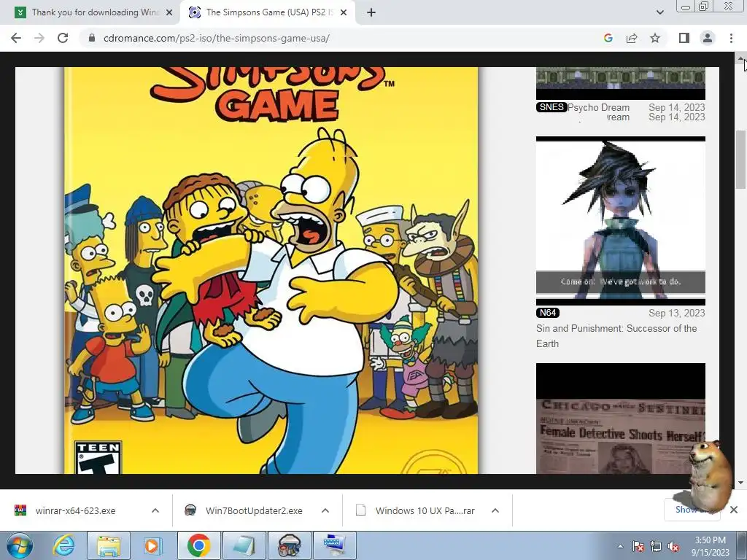Open the Psycho Dream game link
The height and width of the screenshot is (560, 747).
coord(598,108)
